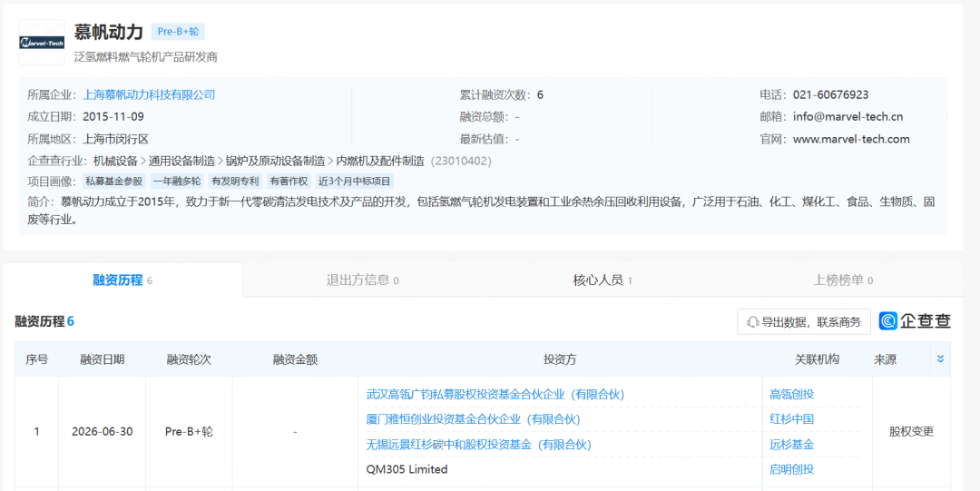Click the phone number 021-60676923

[830, 95]
